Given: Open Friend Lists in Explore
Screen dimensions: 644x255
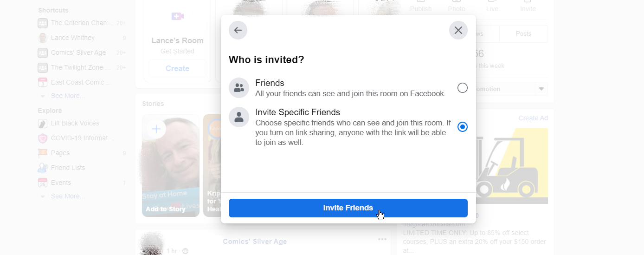Looking at the screenshot, I should (x=68, y=168).
